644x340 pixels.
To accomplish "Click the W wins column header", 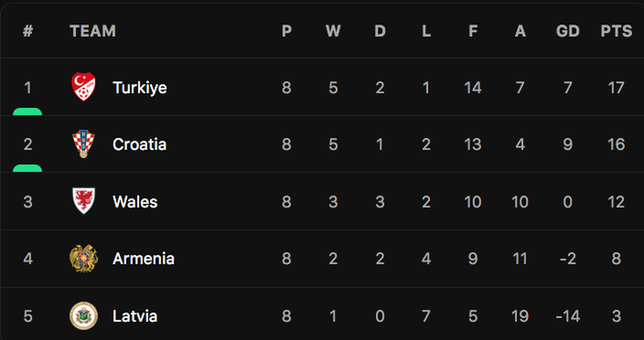I will click(x=333, y=31).
